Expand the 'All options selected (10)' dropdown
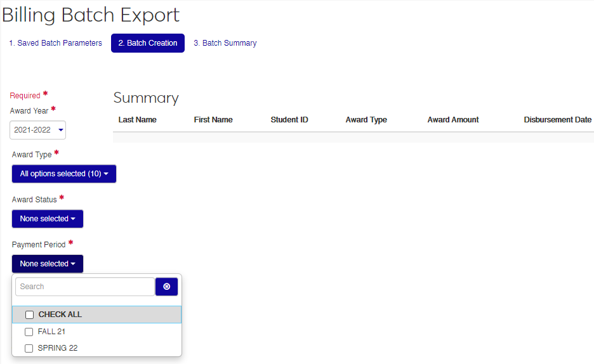Viewport: 594px width, 364px height. [63, 174]
